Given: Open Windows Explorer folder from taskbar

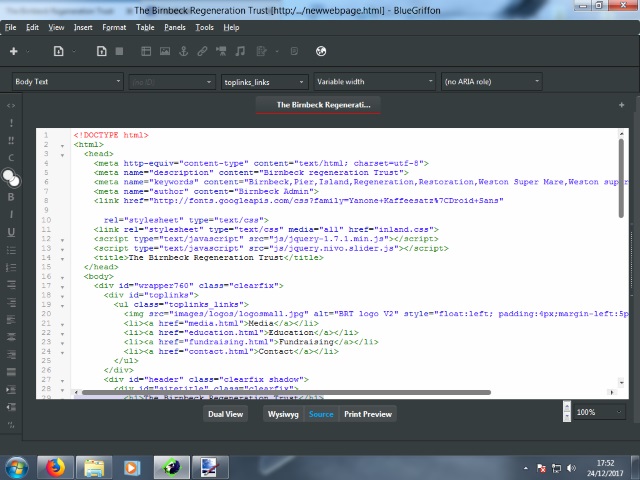Looking at the screenshot, I should click(x=94, y=467).
